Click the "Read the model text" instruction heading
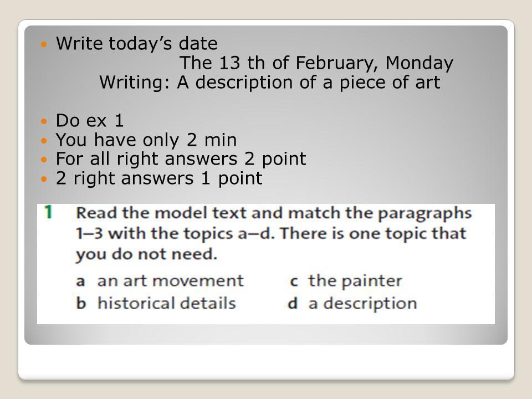Image resolution: width=532 pixels, height=399 pixels. click(x=274, y=213)
